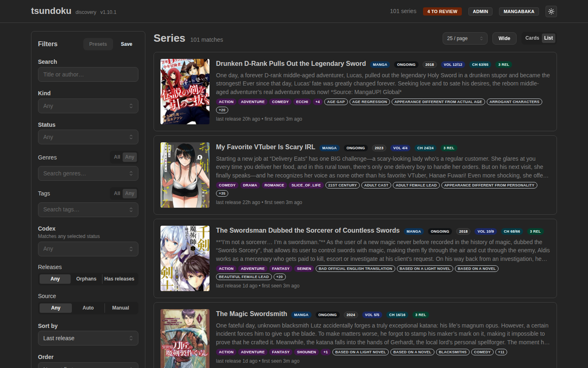Select Source filter Auto
588x368 pixels.
pos(88,308)
